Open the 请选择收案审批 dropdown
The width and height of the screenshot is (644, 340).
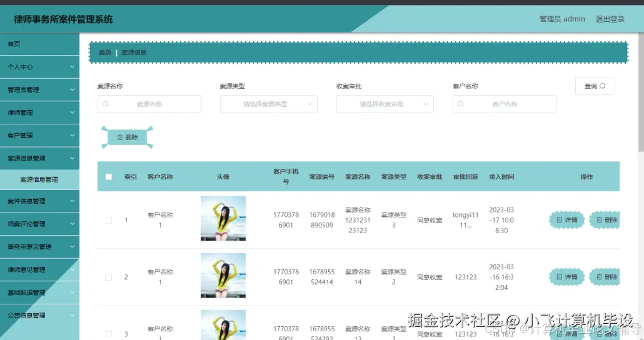(x=385, y=104)
